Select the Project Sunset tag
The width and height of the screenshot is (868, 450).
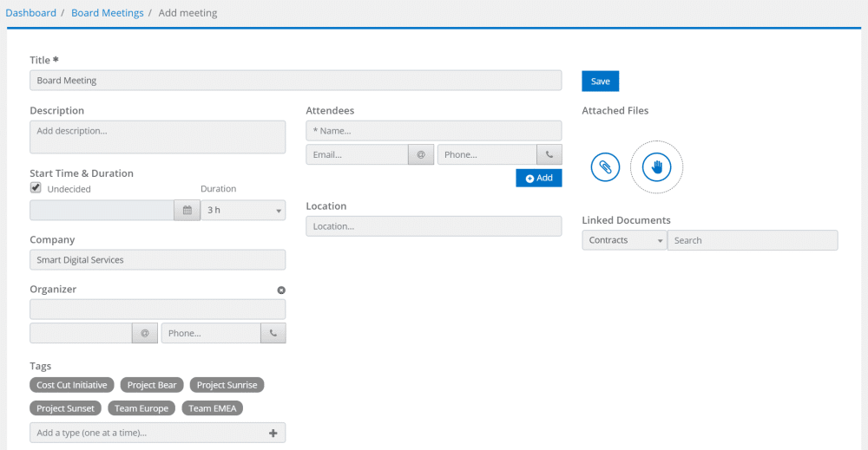[65, 408]
